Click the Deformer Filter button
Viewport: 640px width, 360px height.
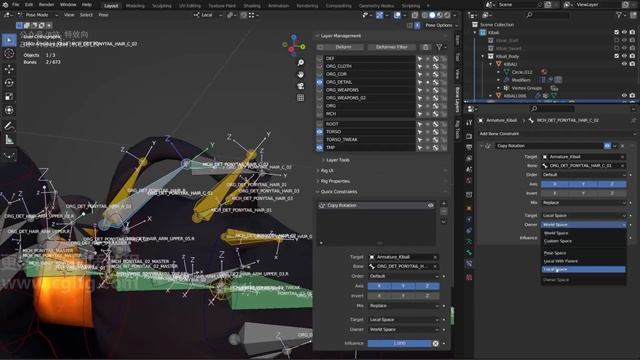point(391,47)
